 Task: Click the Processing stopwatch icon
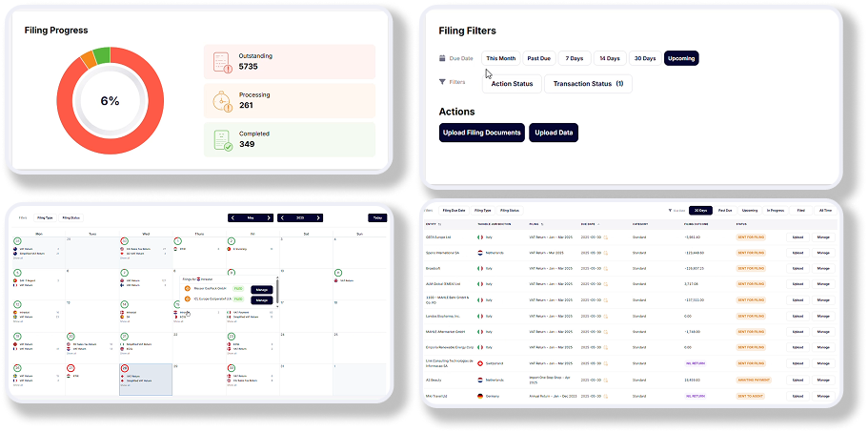(221, 101)
